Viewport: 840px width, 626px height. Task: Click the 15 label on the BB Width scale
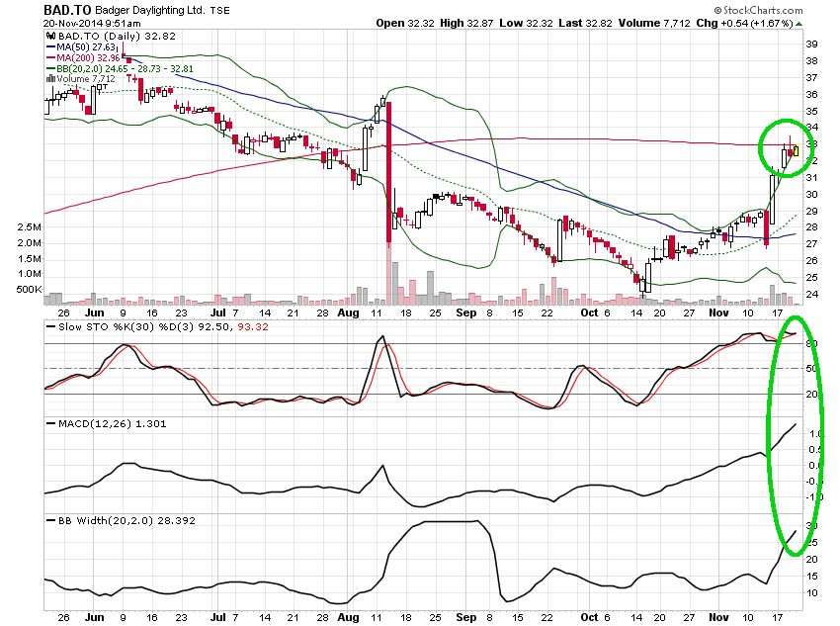tap(812, 577)
